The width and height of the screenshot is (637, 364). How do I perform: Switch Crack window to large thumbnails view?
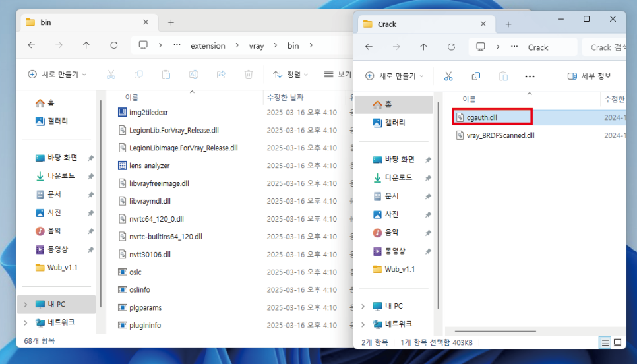[x=617, y=342]
